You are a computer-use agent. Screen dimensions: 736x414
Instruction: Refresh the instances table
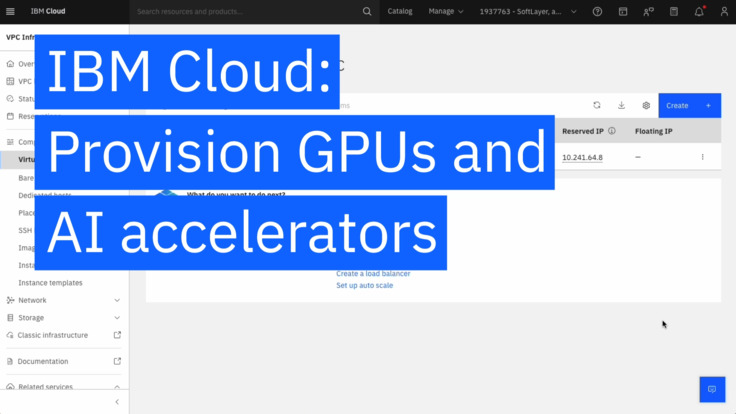tap(597, 105)
